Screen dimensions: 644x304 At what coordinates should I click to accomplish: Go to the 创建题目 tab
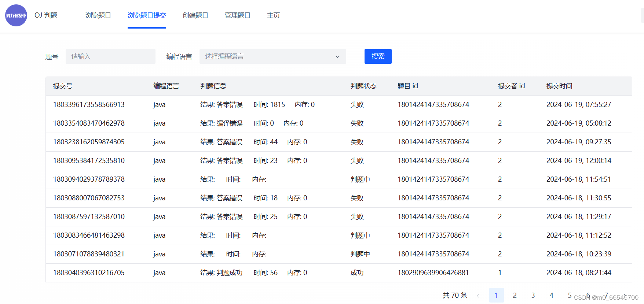195,15
